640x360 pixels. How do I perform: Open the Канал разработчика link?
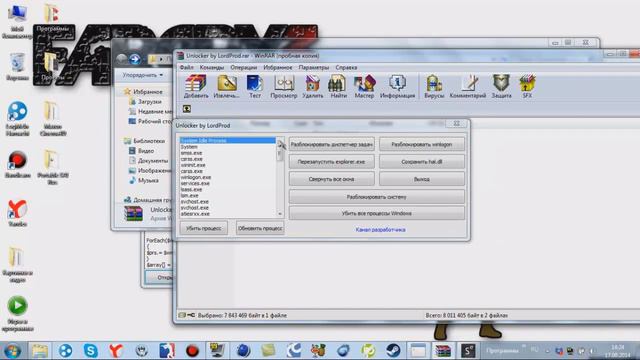tap(380, 230)
